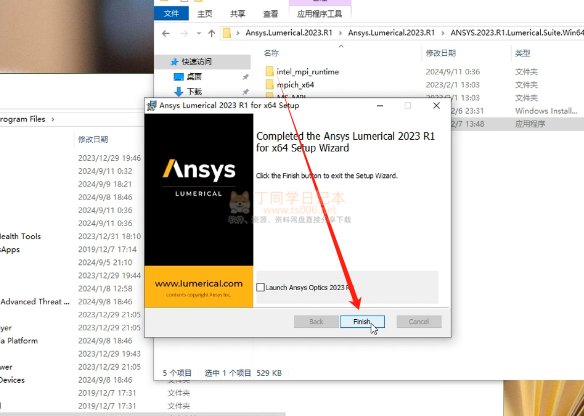Image resolution: width=584 pixels, height=416 pixels.
Task: Click the greyed Back button
Action: [316, 321]
